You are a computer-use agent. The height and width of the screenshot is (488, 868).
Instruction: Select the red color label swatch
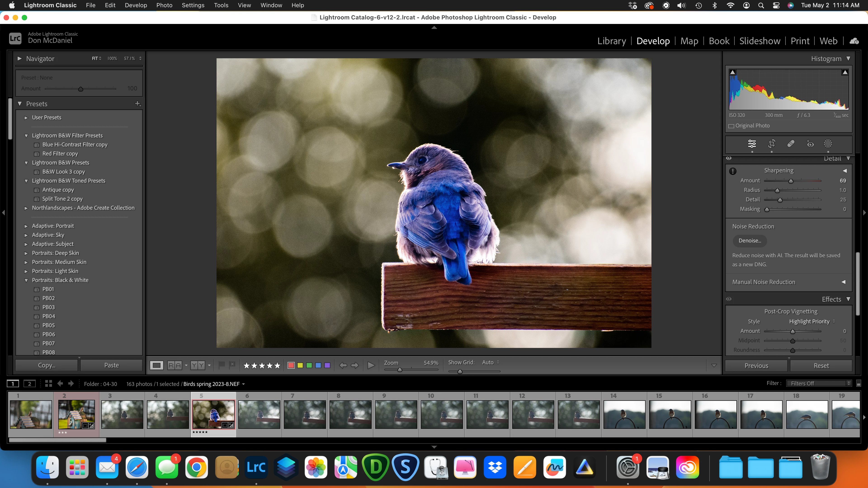[291, 365]
